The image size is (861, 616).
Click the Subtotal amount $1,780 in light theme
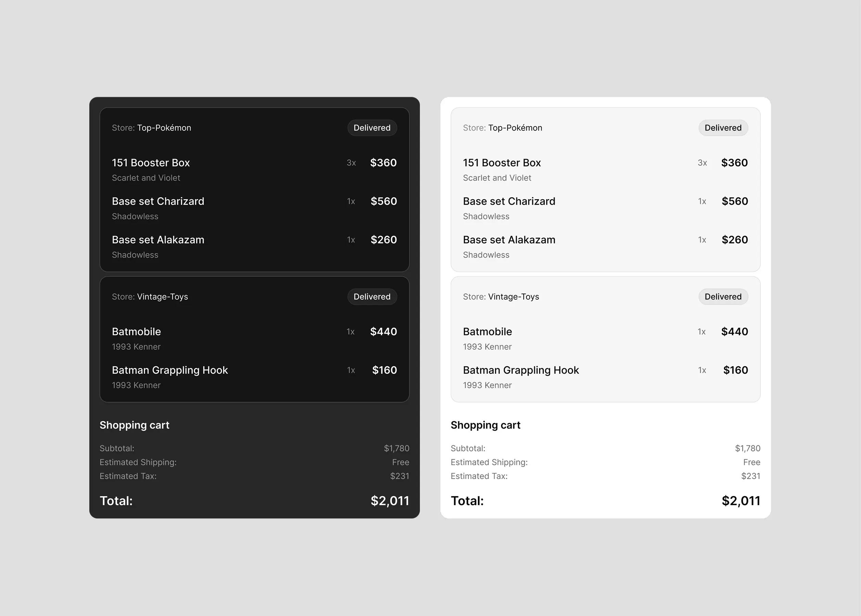[748, 448]
